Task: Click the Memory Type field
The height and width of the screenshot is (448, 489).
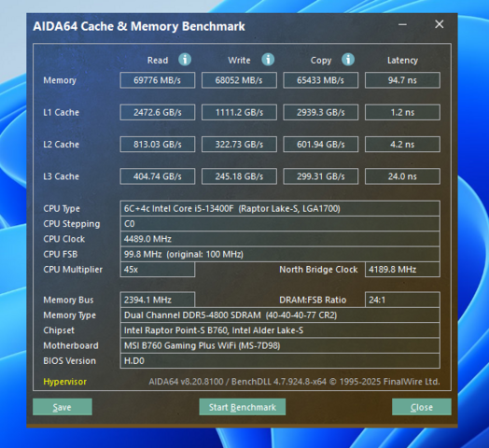Action: pyautogui.click(x=280, y=315)
